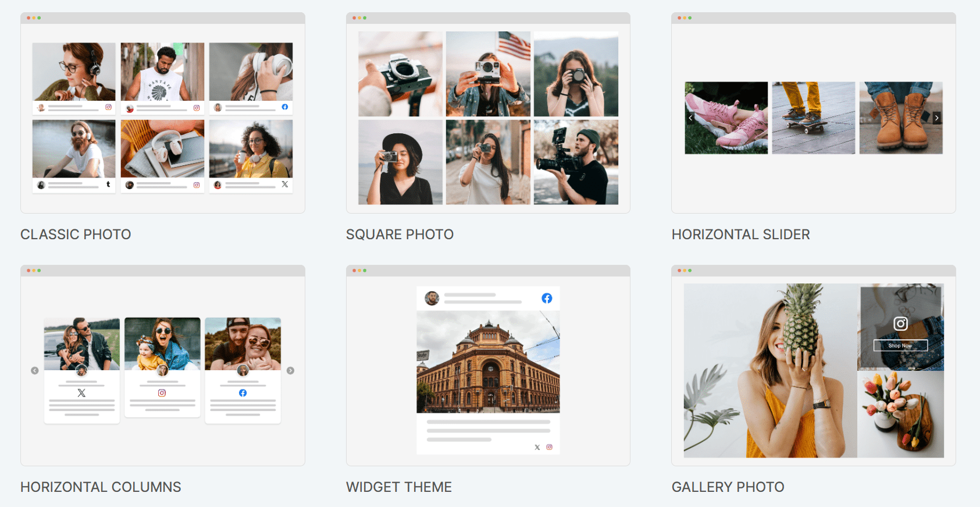Image resolution: width=980 pixels, height=507 pixels.
Task: Open the Horizontal Slider theme title
Action: pyautogui.click(x=740, y=235)
